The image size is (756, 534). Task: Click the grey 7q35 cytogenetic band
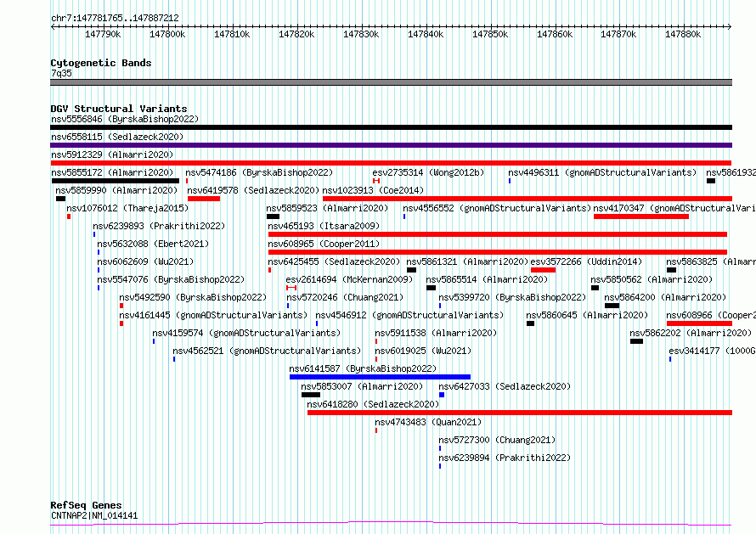pos(391,82)
